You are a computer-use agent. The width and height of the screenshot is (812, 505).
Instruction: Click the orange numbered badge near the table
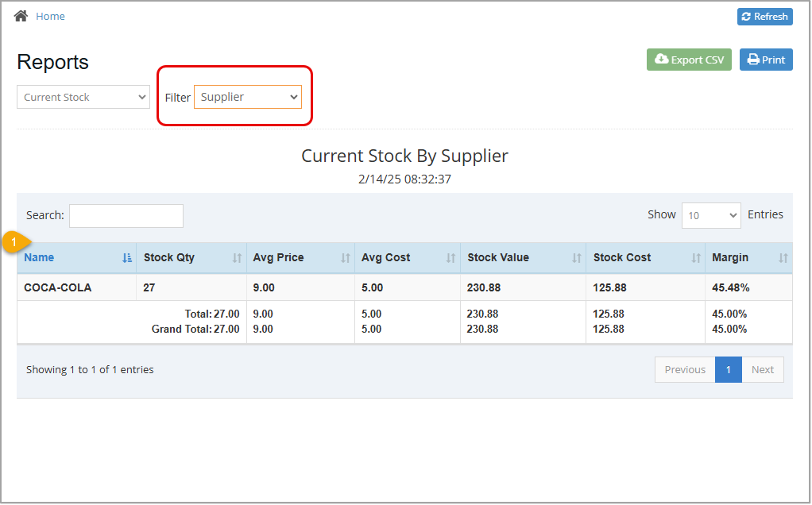[13, 243]
